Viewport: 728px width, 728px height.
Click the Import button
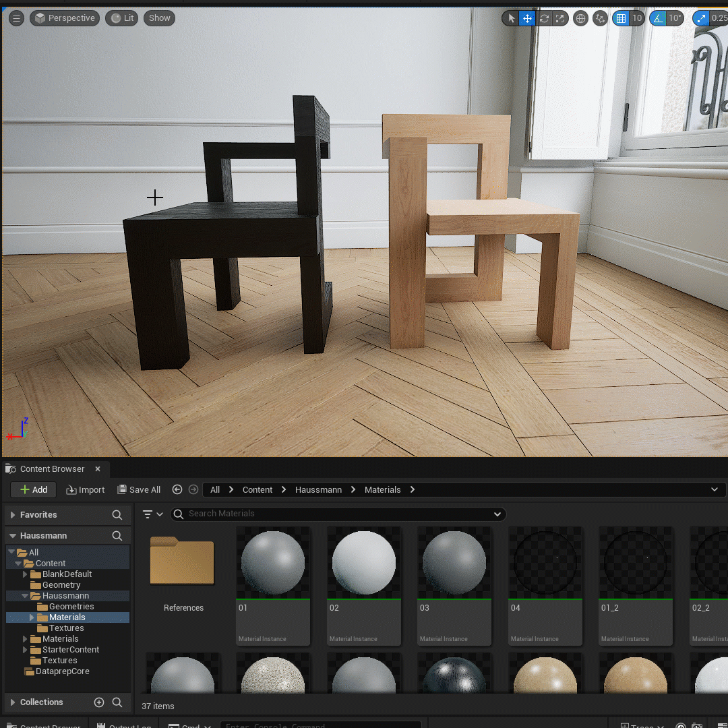[86, 489]
